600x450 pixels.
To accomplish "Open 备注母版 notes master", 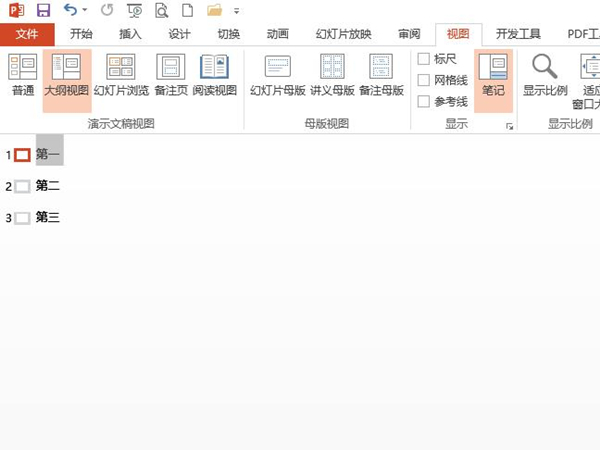I will 381,76.
